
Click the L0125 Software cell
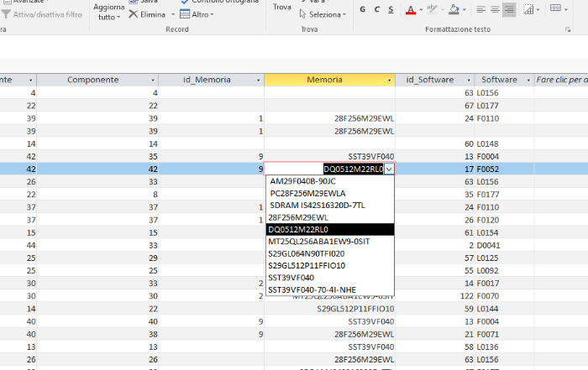click(x=504, y=258)
